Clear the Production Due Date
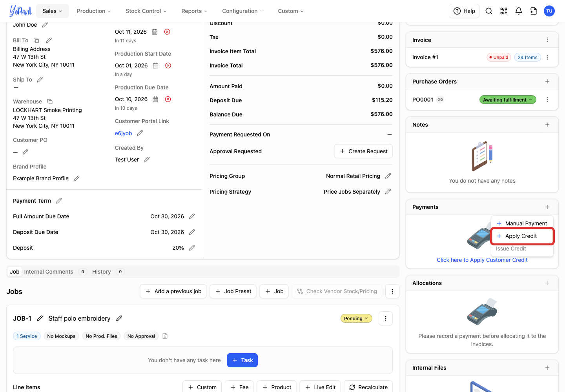This screenshot has width=565, height=392. click(x=168, y=99)
